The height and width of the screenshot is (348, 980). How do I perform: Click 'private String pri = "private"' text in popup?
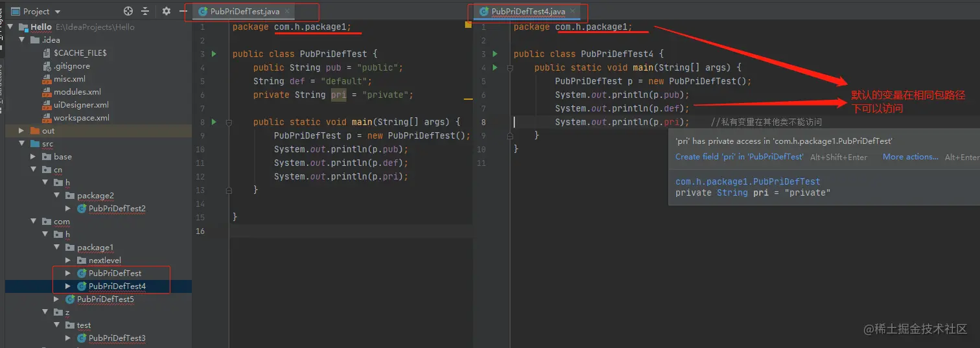[x=753, y=192]
